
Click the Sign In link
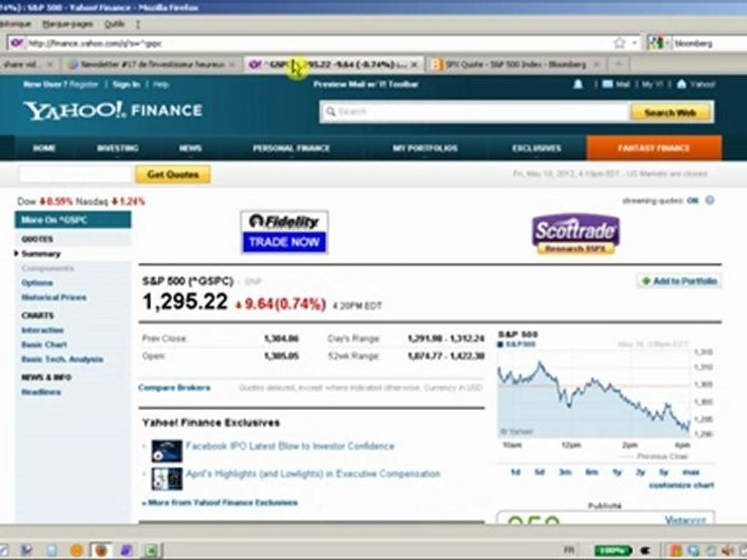[x=126, y=84]
